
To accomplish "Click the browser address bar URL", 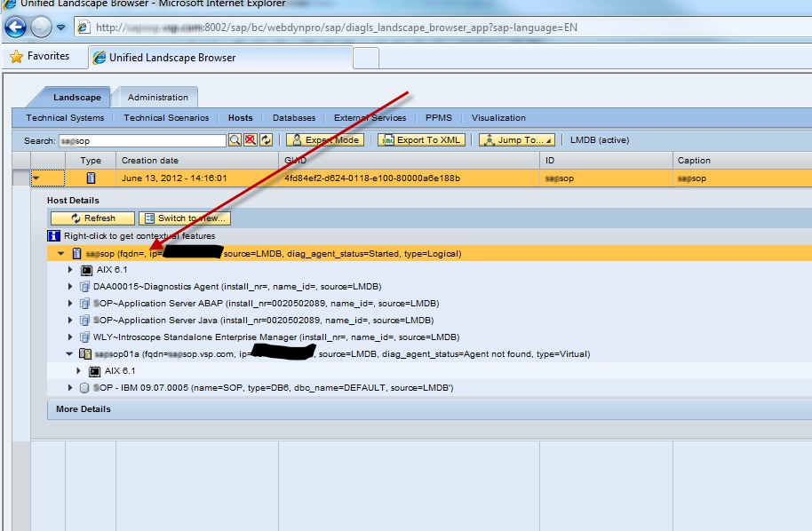I will pyautogui.click(x=337, y=28).
